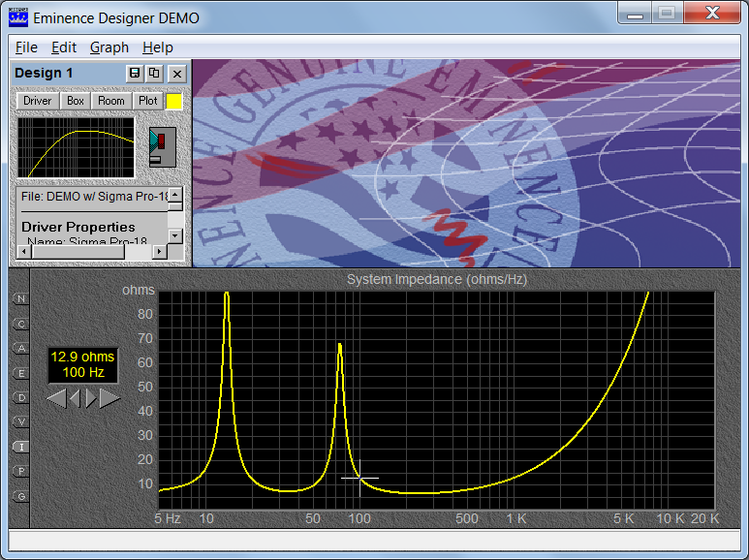Click the yellow plot color swatch

(x=173, y=102)
